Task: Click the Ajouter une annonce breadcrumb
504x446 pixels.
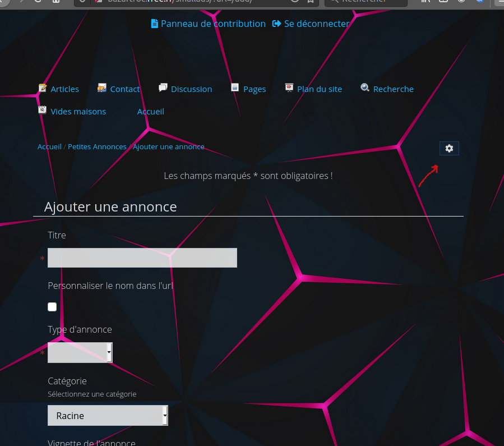Action: click(169, 147)
